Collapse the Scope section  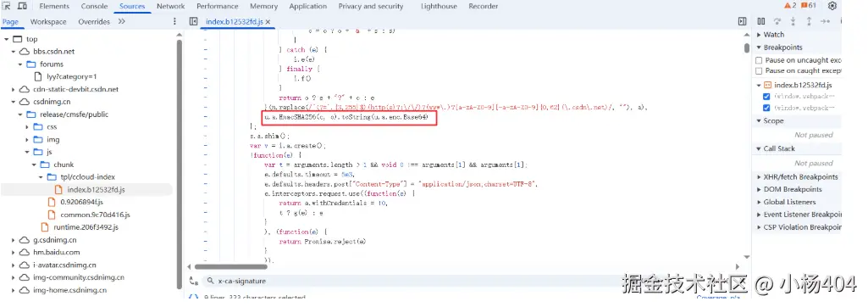coord(759,120)
